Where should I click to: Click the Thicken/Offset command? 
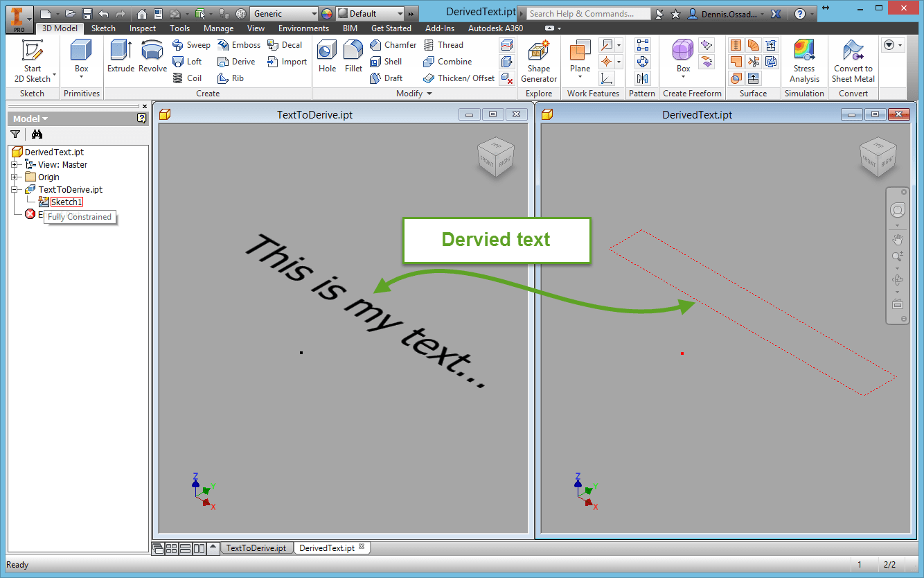[459, 78]
